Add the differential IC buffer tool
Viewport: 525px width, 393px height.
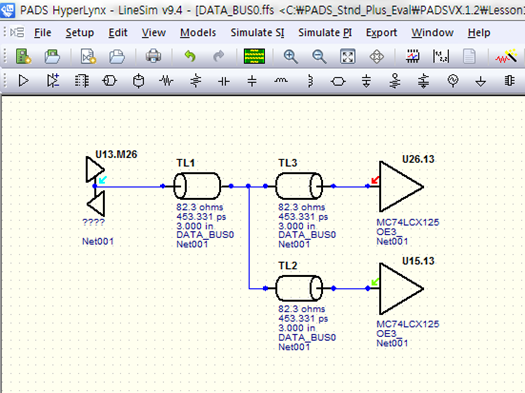click(53, 81)
